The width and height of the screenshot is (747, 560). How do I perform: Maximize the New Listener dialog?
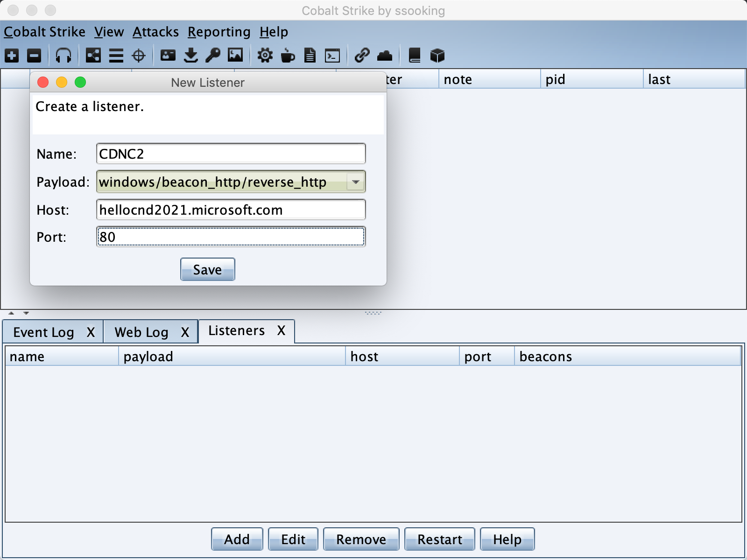pos(80,82)
